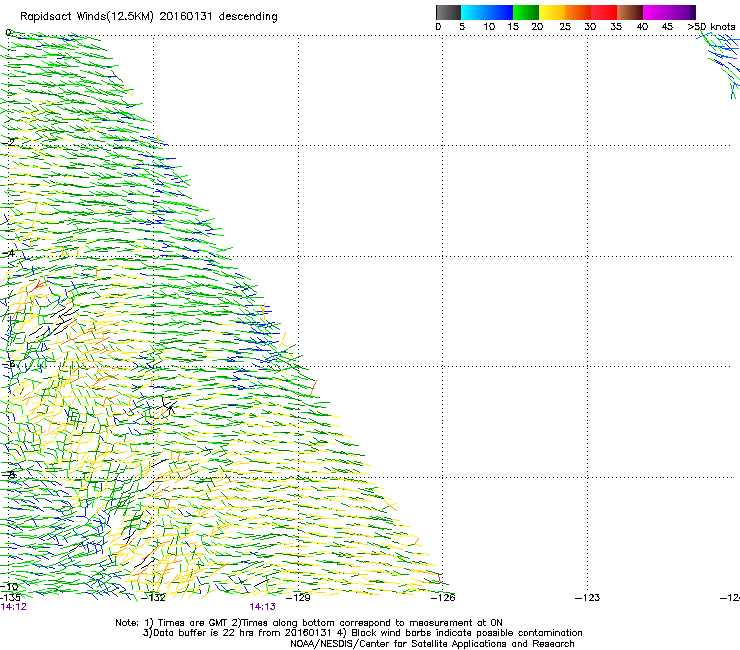Click the latitude label '-10' on left axis

point(9,587)
